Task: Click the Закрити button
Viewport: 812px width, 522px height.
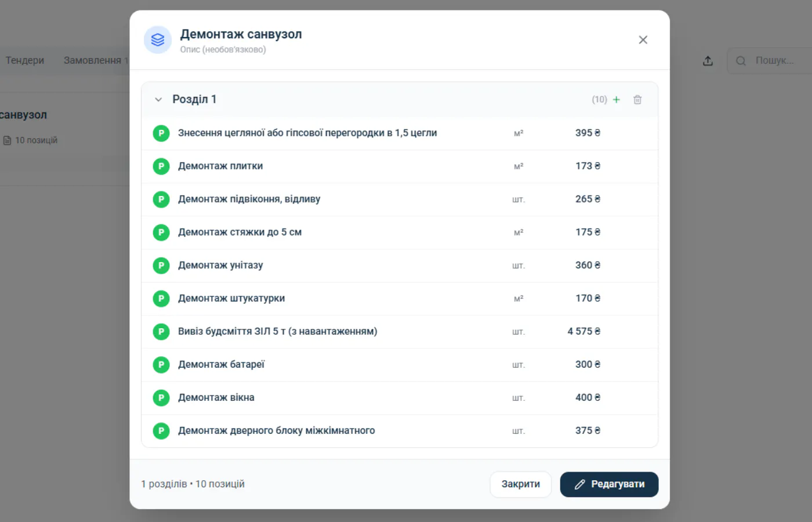Action: pyautogui.click(x=520, y=484)
